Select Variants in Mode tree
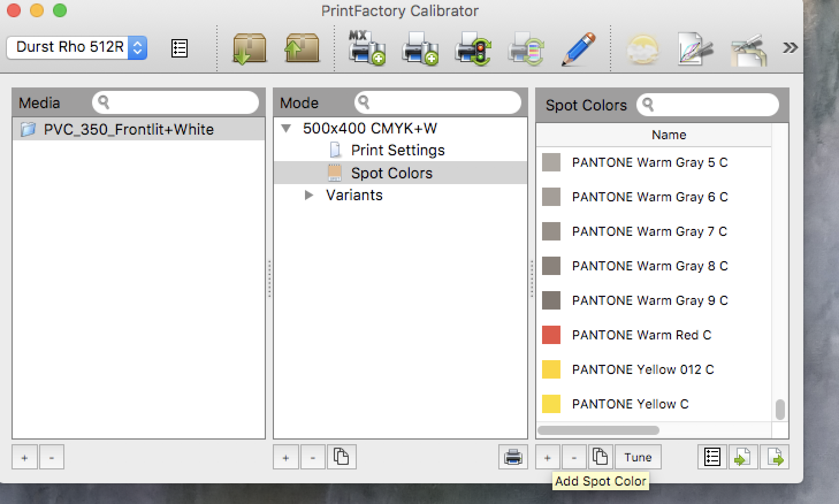The image size is (839, 504). click(354, 195)
